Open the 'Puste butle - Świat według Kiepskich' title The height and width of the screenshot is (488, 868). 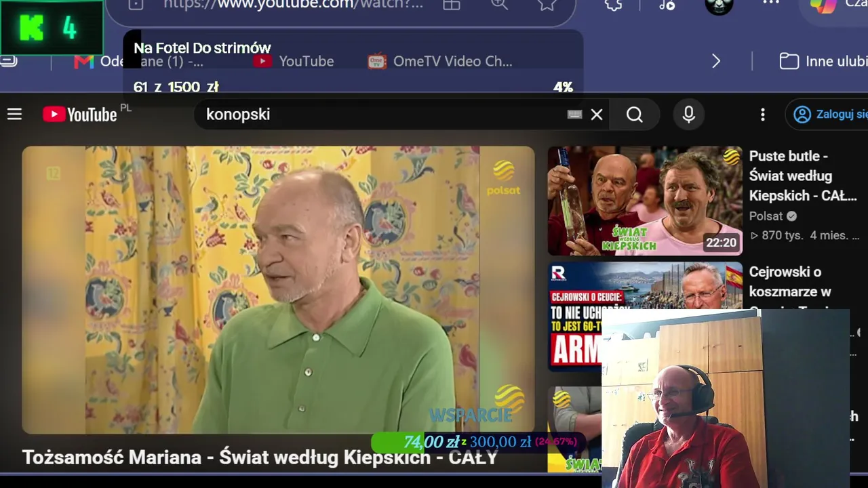click(x=803, y=176)
